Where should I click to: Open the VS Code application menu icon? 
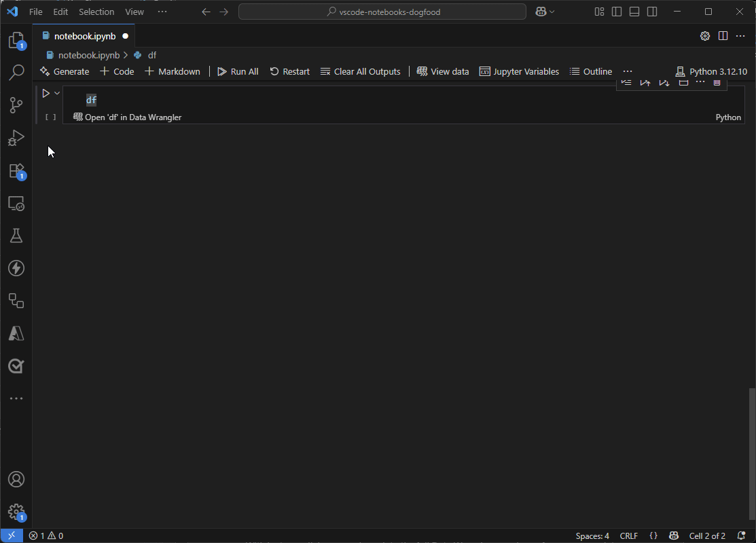point(12,12)
